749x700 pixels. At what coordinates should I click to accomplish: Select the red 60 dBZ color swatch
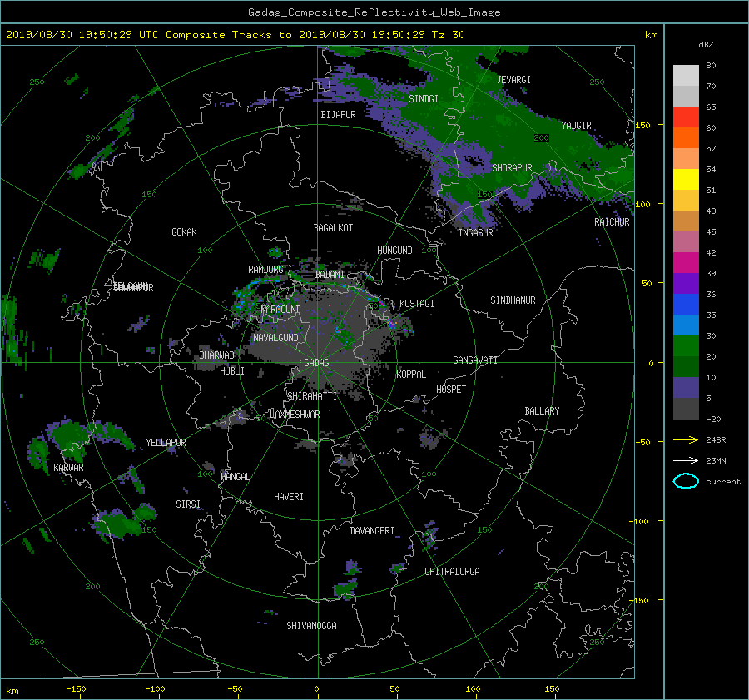click(686, 117)
